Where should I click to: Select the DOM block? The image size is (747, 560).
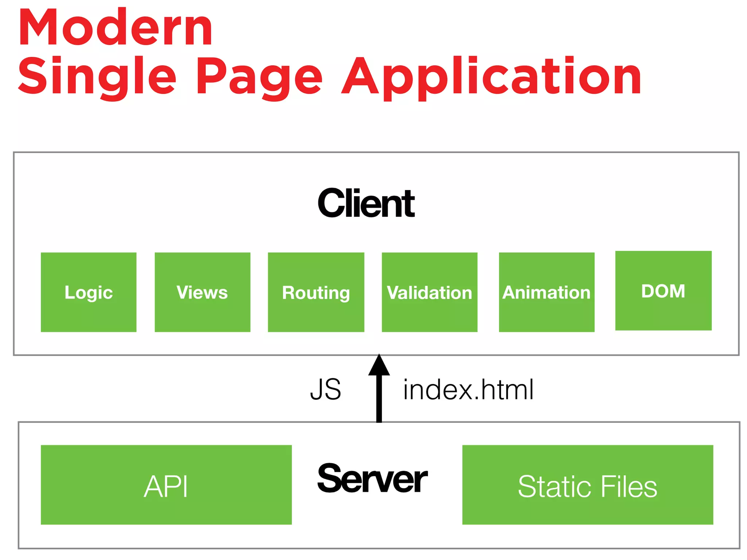click(x=663, y=291)
